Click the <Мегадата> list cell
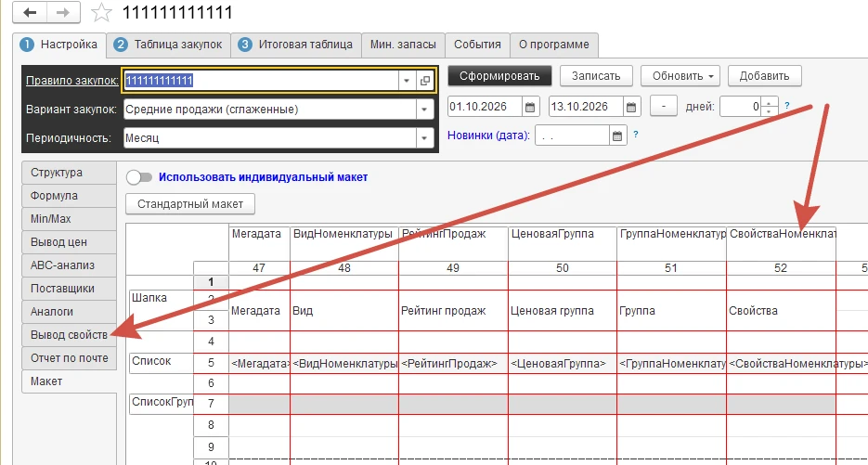 pyautogui.click(x=260, y=364)
